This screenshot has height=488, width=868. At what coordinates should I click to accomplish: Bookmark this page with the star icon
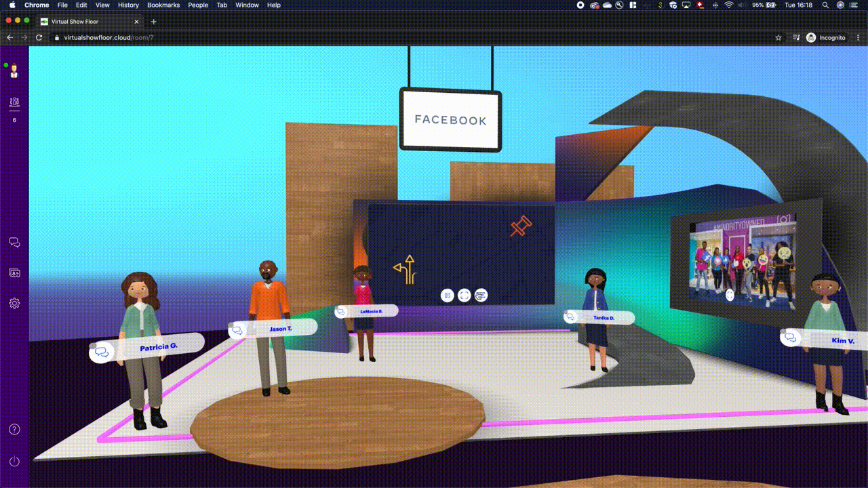[778, 37]
